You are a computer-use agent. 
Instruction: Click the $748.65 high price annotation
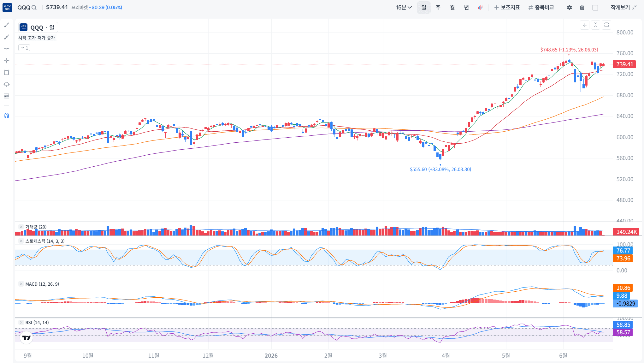click(569, 50)
